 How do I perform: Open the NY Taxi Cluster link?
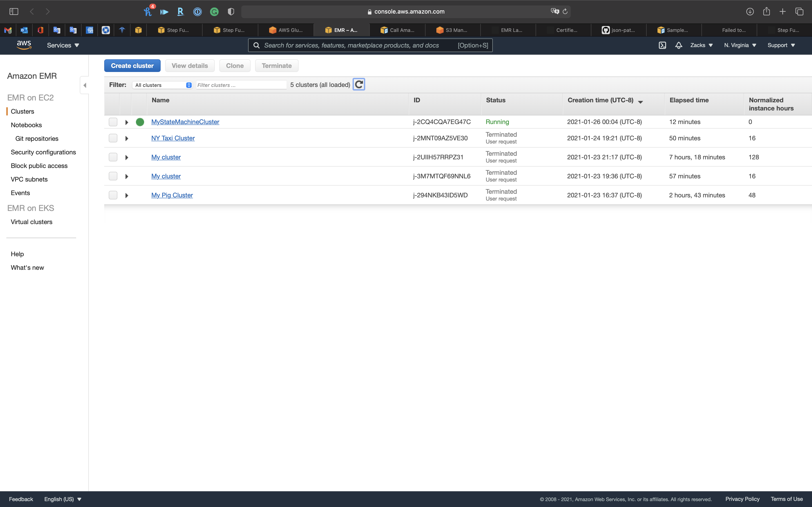pos(173,138)
